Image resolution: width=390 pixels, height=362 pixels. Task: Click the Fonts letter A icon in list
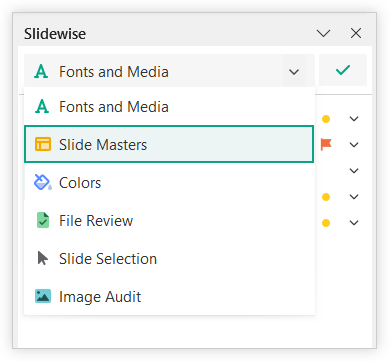pyautogui.click(x=42, y=107)
